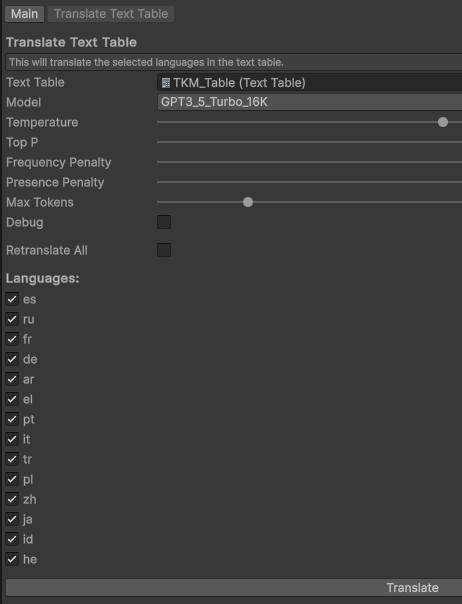Open the Model dropdown GPT3_5_Turbo_16K
This screenshot has height=604, width=462.
[x=309, y=102]
